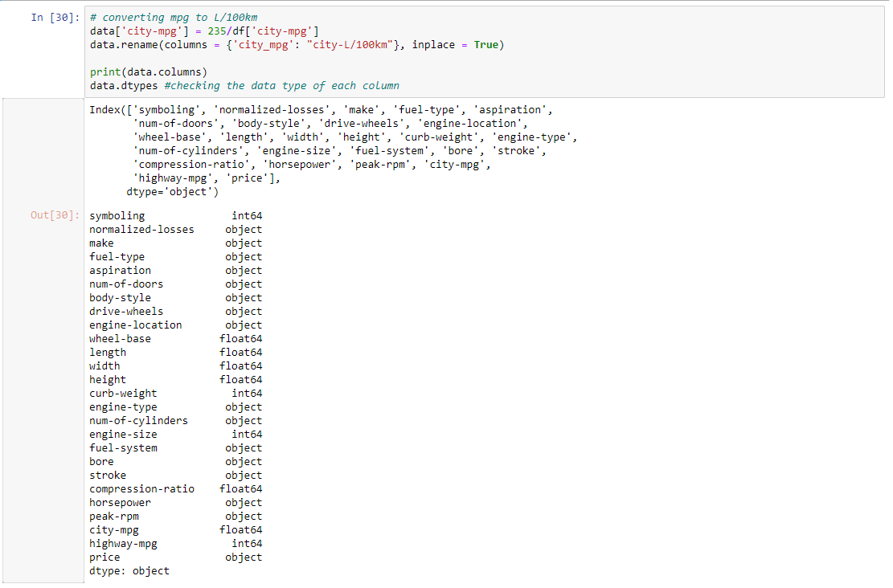The height and width of the screenshot is (588, 893).
Task: Select the In [30] cell prompt
Action: click(x=55, y=18)
